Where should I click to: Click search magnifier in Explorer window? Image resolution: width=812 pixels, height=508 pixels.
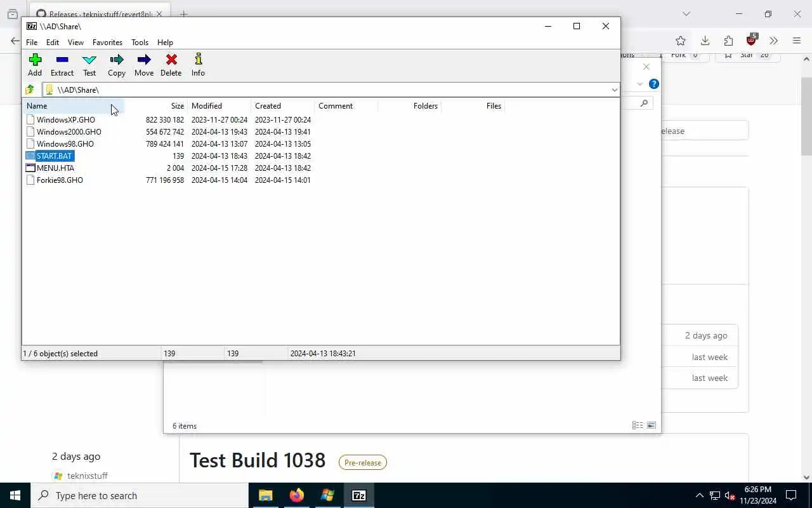644,103
